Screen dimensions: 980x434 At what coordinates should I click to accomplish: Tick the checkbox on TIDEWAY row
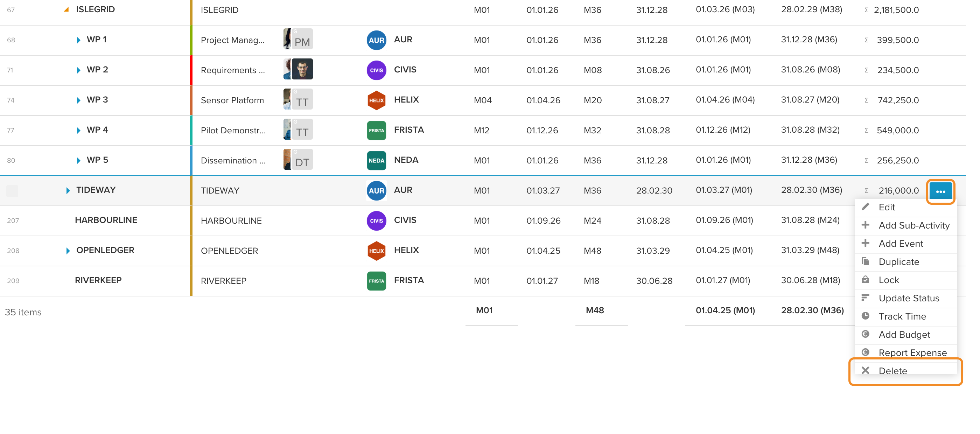(x=12, y=190)
